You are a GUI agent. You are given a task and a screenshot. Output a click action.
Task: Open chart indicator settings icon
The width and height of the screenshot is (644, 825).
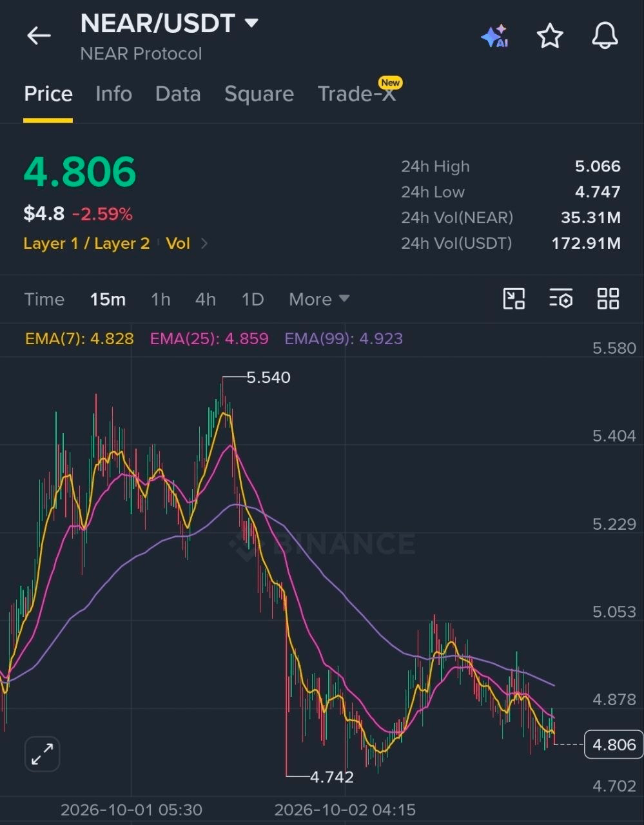[561, 299]
